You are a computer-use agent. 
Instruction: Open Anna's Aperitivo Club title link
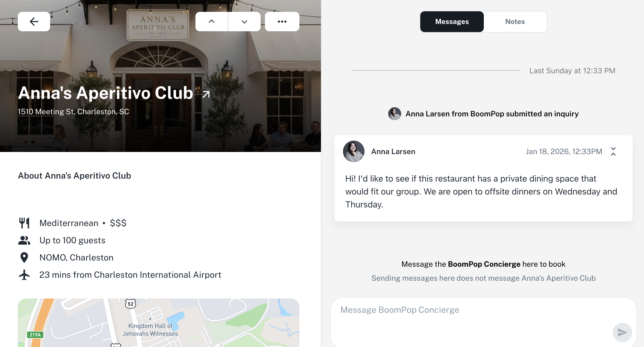106,93
